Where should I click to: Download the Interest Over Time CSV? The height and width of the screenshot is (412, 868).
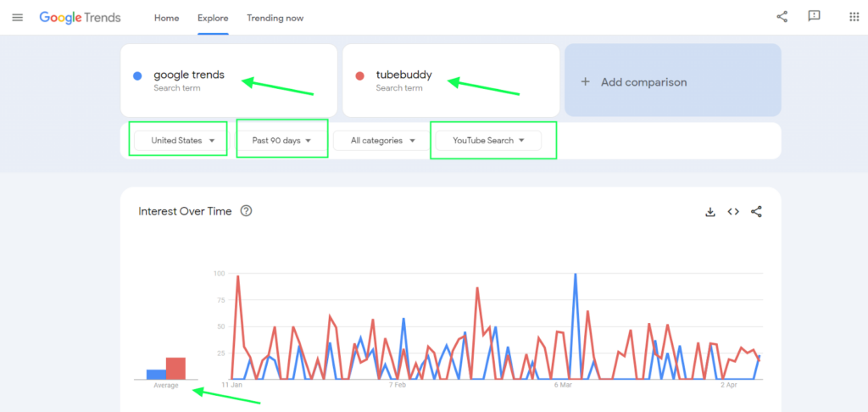coord(710,212)
